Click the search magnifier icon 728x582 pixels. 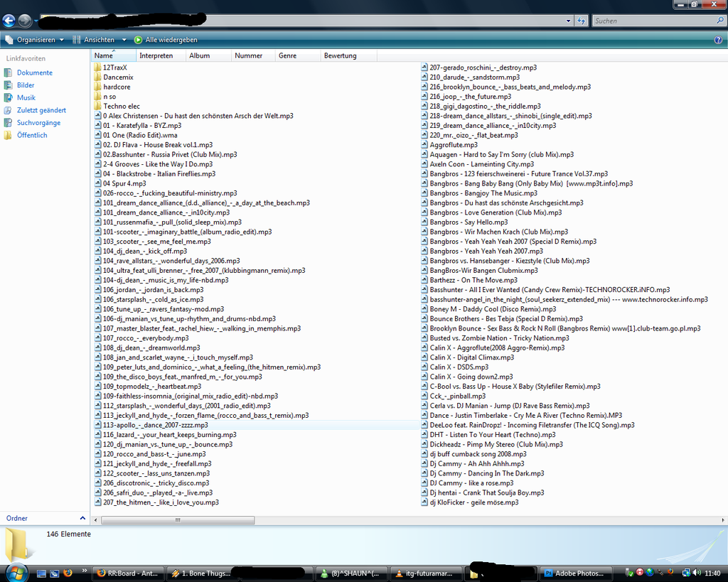(x=720, y=21)
